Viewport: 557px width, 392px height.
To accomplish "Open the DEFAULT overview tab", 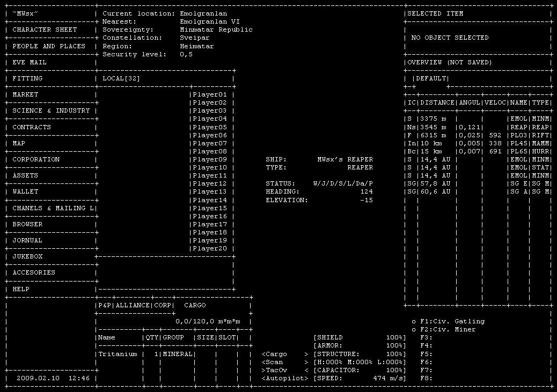I will [431, 78].
